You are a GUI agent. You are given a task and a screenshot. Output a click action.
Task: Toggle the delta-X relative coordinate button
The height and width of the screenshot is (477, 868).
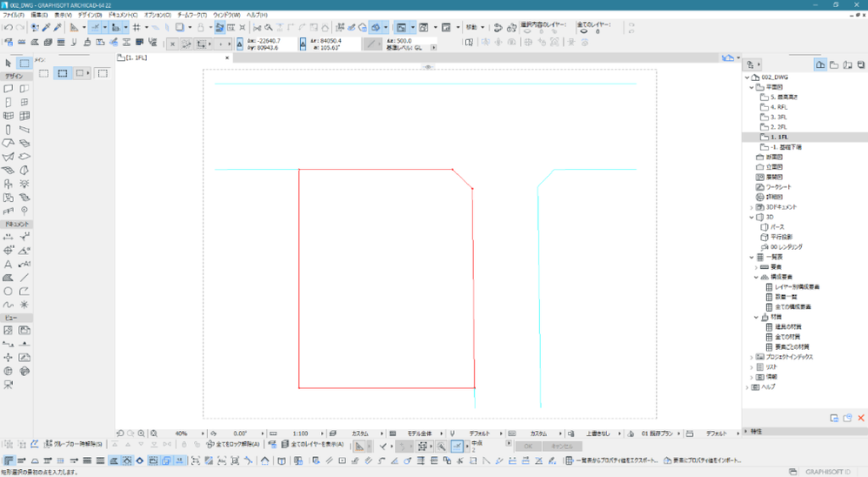239,44
